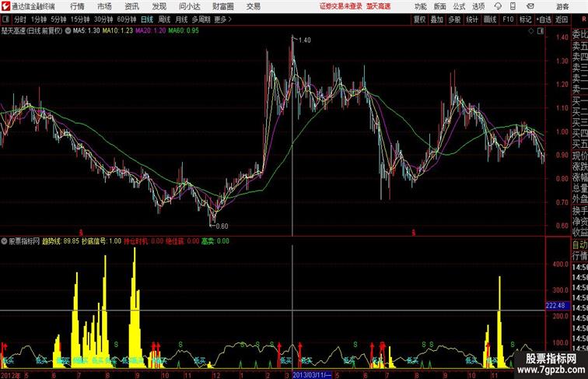Switch to 5分钟 period tab

click(58, 19)
